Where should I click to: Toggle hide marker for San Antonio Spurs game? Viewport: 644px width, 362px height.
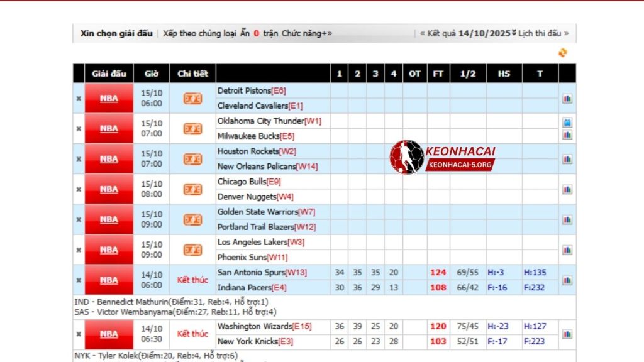pos(78,280)
